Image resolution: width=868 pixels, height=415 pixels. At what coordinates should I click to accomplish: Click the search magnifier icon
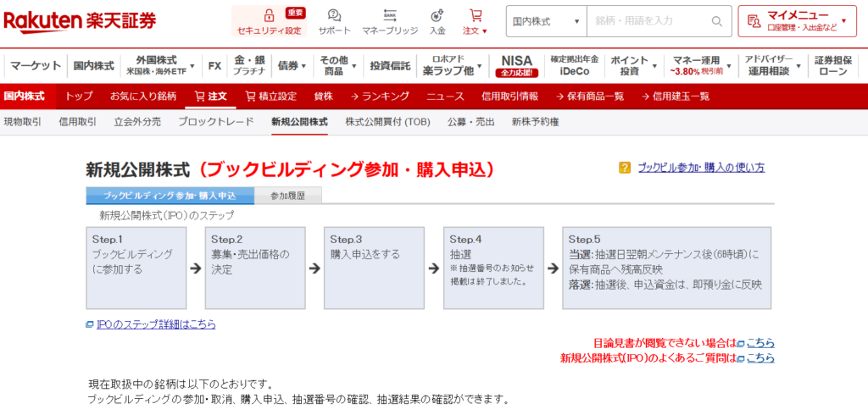point(717,21)
